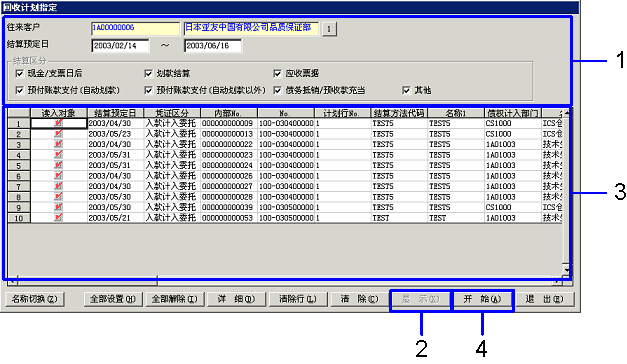Click the 名称切换(Z) button
The image size is (627, 364).
(x=35, y=299)
